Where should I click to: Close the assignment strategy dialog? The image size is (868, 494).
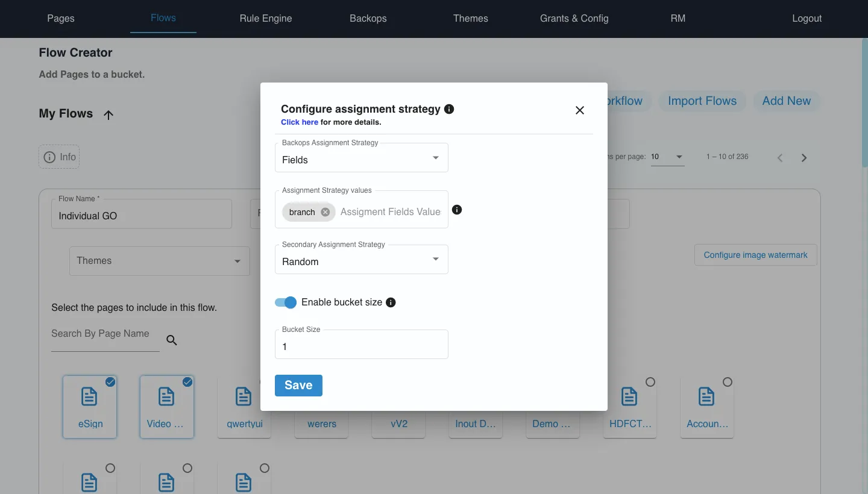(580, 110)
